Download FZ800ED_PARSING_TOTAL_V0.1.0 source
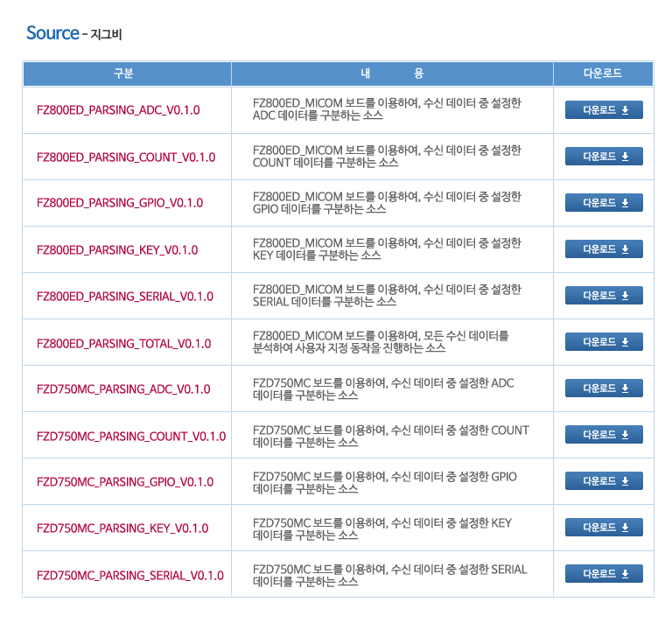Screen dimensions: 665x644 (x=604, y=341)
